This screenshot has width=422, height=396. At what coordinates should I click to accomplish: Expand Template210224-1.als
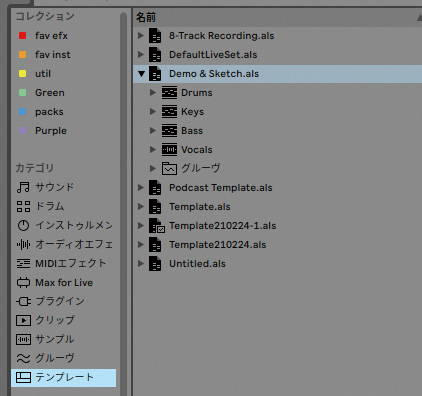click(x=141, y=225)
